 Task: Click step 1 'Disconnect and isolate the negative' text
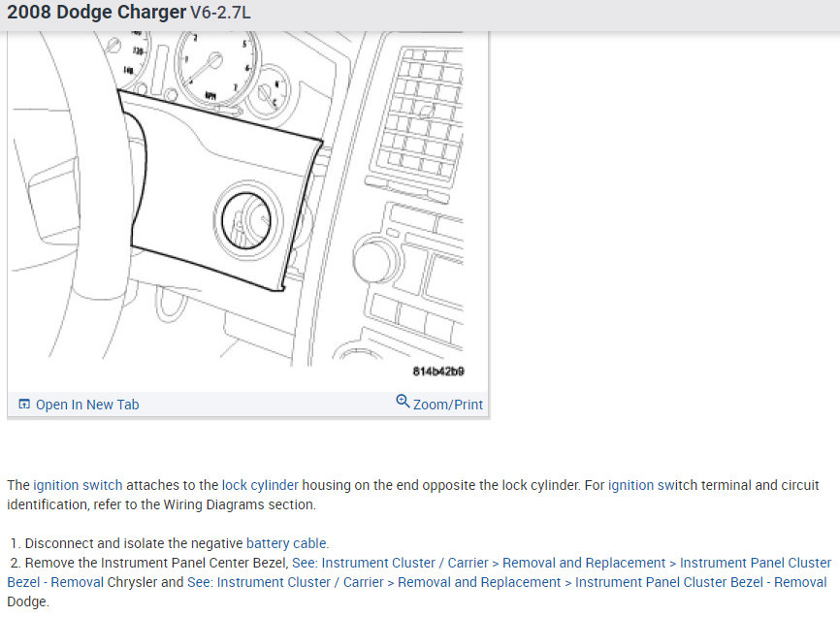coord(134,543)
